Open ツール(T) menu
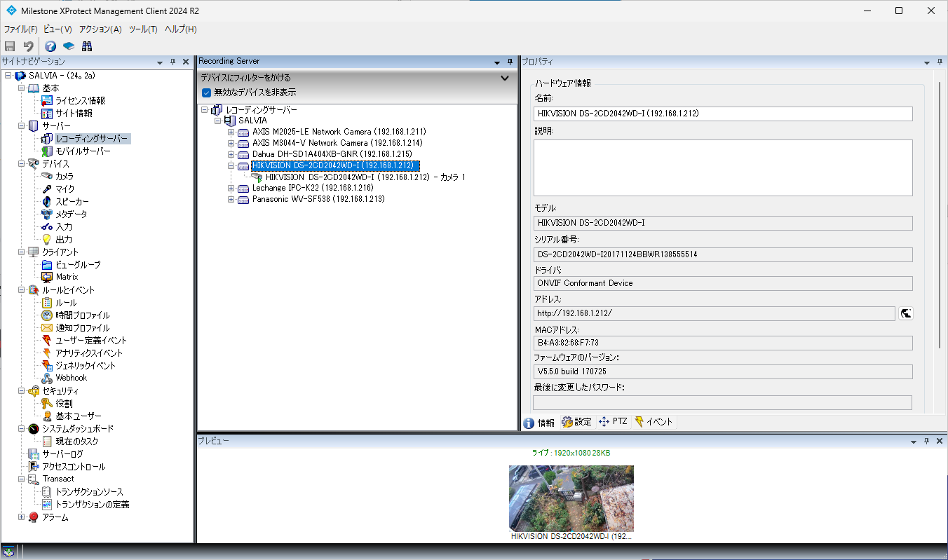The image size is (948, 560). [x=143, y=29]
